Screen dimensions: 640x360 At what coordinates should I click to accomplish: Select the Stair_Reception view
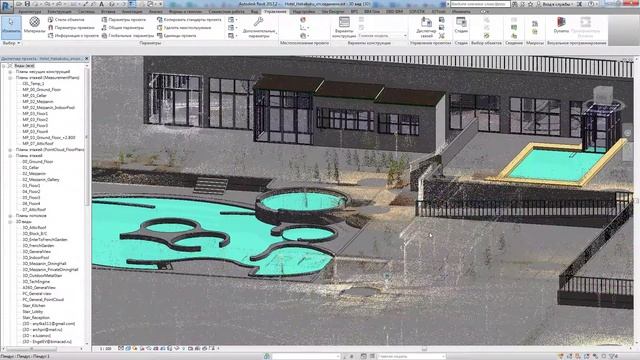[36, 318]
